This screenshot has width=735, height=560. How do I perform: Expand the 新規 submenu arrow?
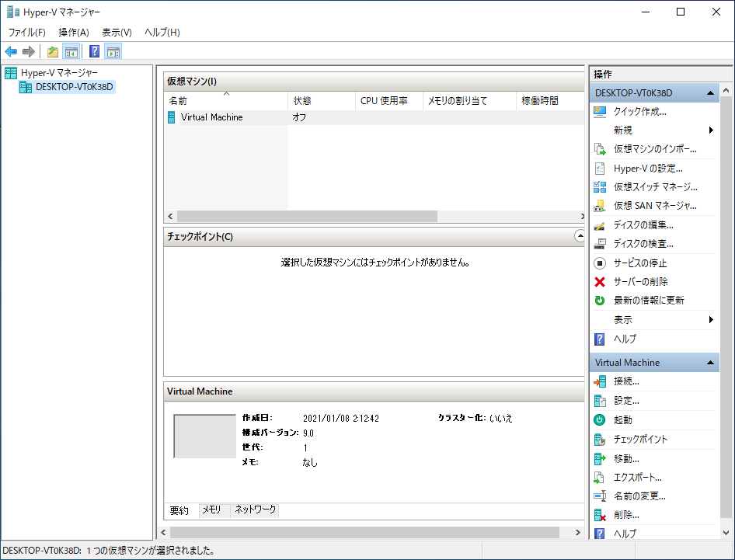coord(711,130)
